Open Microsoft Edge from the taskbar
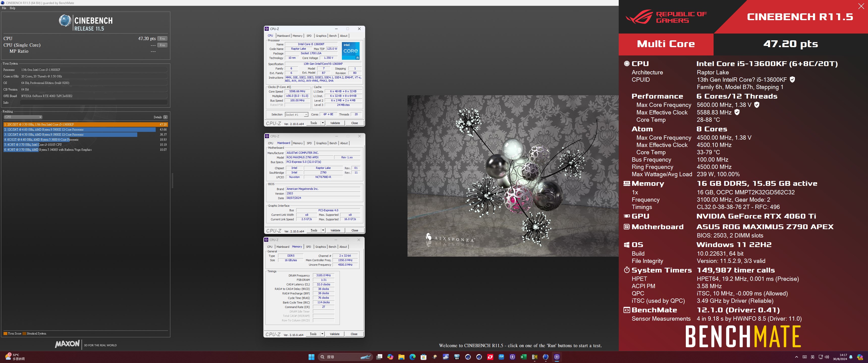Screen dimensions: 868x363 pyautogui.click(x=413, y=357)
